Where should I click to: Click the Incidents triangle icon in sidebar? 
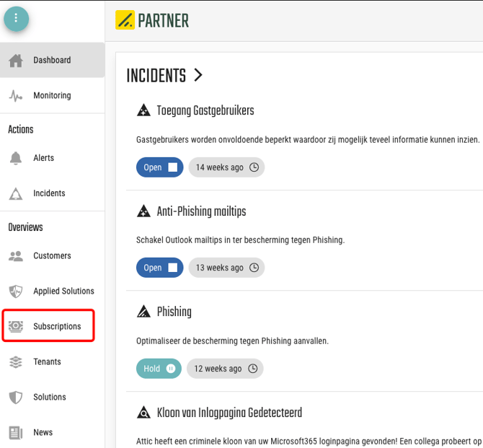click(16, 193)
